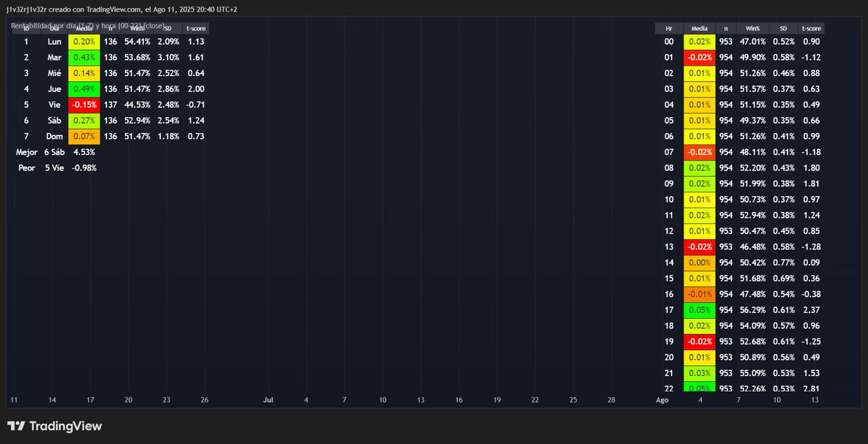Select the 0.77% SD value for hour 14

coord(783,262)
